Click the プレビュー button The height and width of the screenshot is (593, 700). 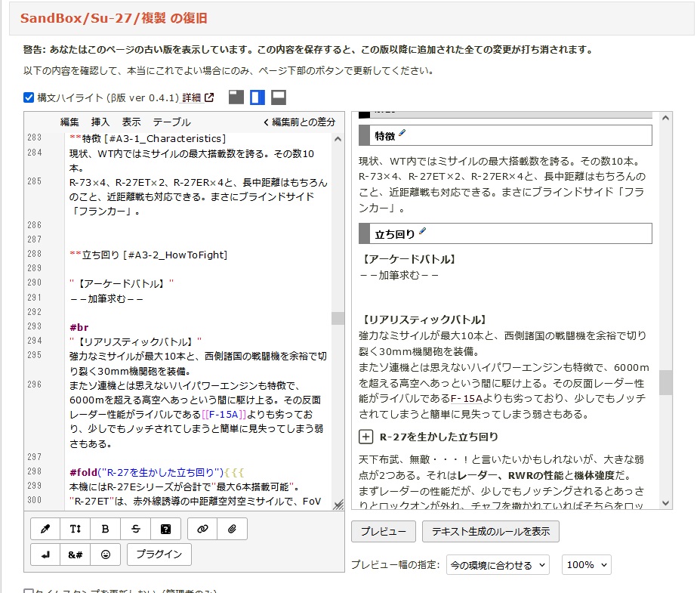384,531
